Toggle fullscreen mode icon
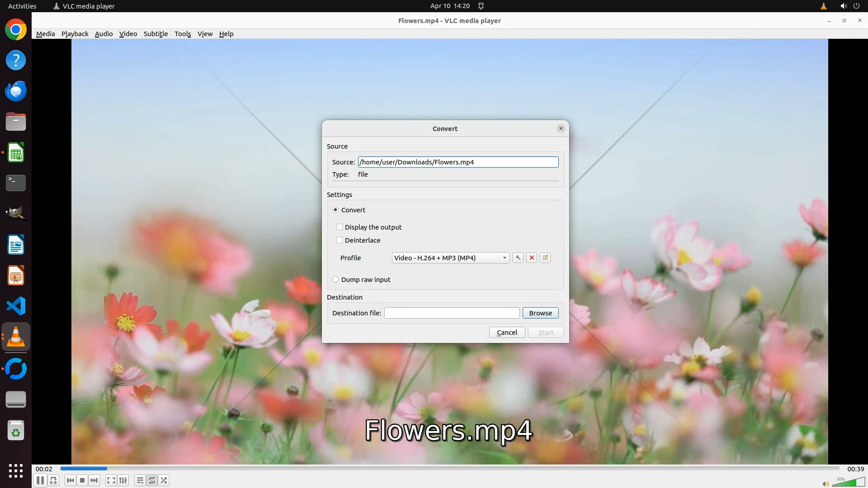Screen dimensions: 868x488 tap(111, 480)
